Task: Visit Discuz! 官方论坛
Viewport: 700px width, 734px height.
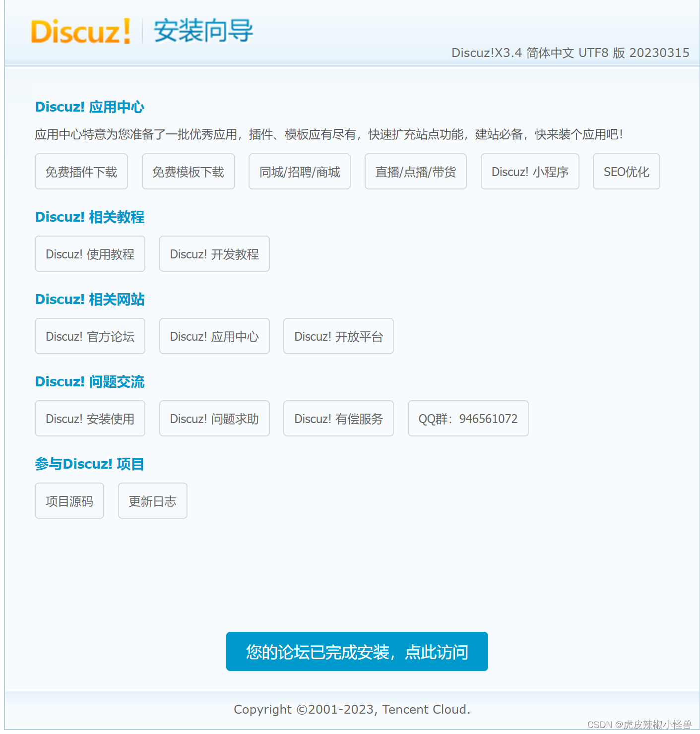Action: click(90, 336)
